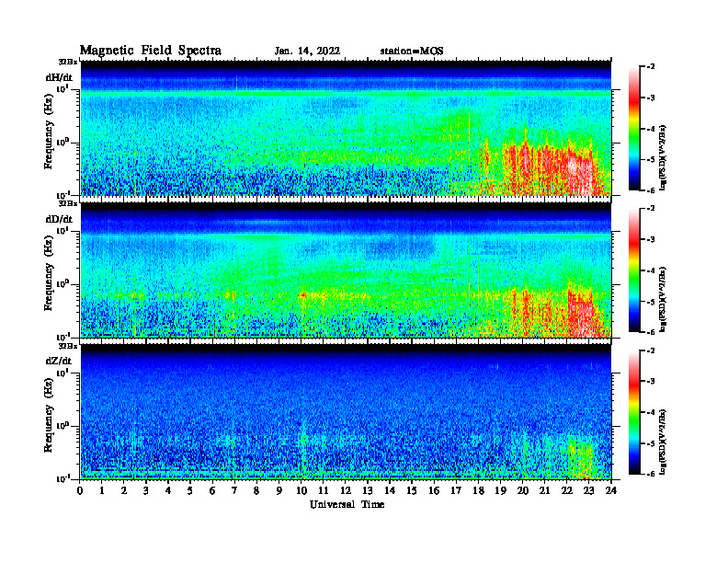728x563 pixels.
Task: Click the "-5" tick on dZ/dt color bar
Action: tap(651, 443)
